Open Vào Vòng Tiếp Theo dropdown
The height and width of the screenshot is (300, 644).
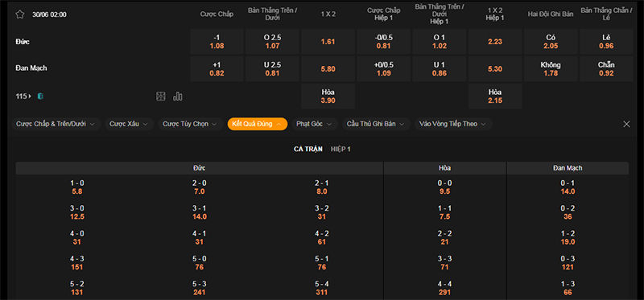point(453,124)
